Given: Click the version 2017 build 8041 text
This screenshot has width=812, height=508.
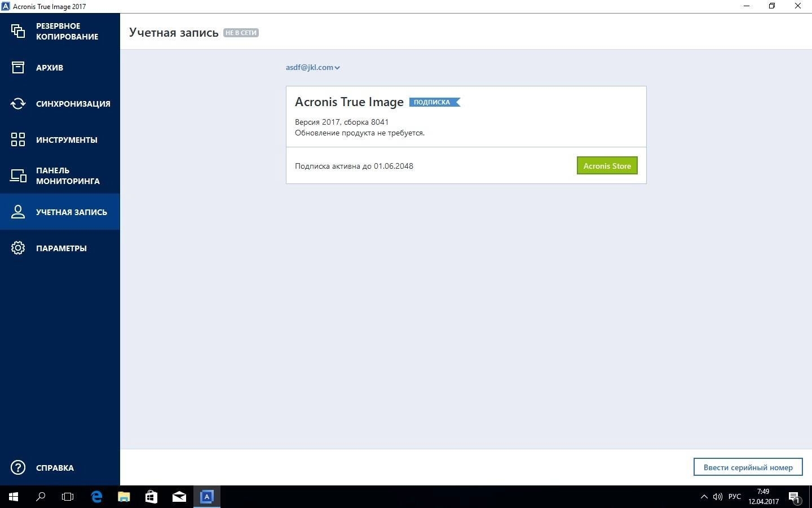Looking at the screenshot, I should [342, 122].
